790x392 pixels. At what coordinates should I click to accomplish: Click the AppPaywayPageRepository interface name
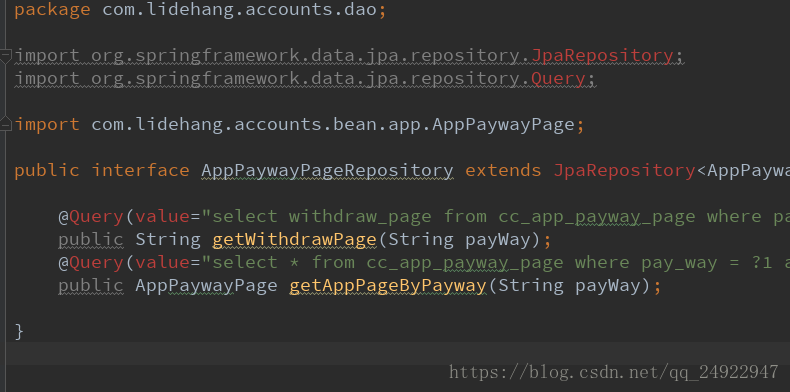coord(327,170)
